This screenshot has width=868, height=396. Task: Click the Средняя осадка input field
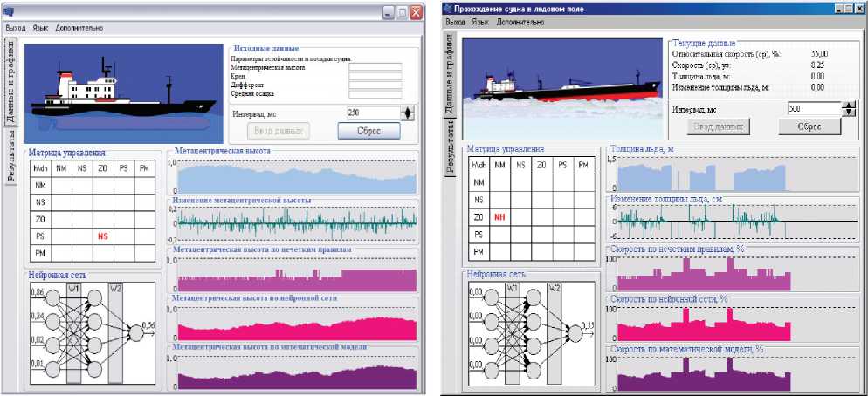(x=374, y=94)
